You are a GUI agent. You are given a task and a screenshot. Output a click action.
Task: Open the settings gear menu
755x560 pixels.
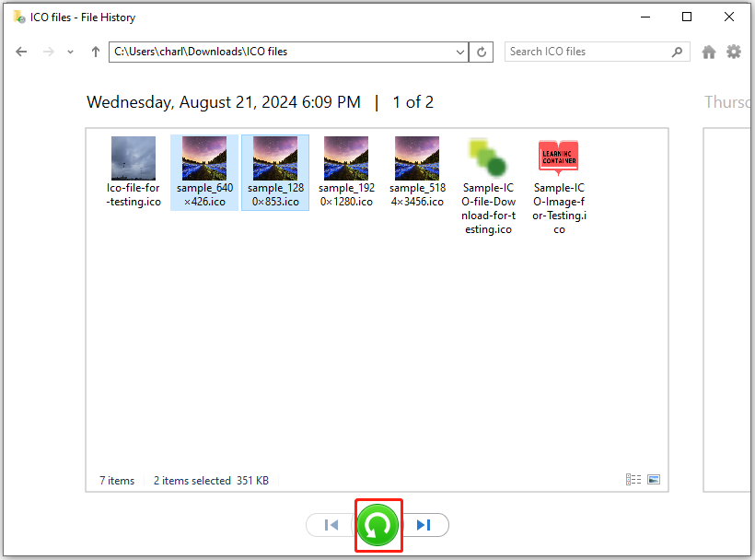734,52
